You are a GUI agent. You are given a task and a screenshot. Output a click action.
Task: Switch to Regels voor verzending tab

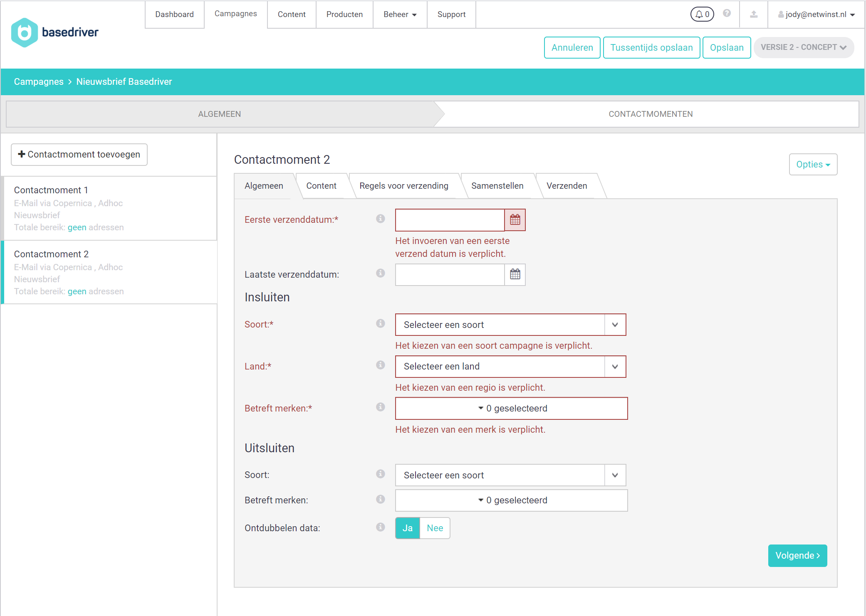click(x=404, y=186)
